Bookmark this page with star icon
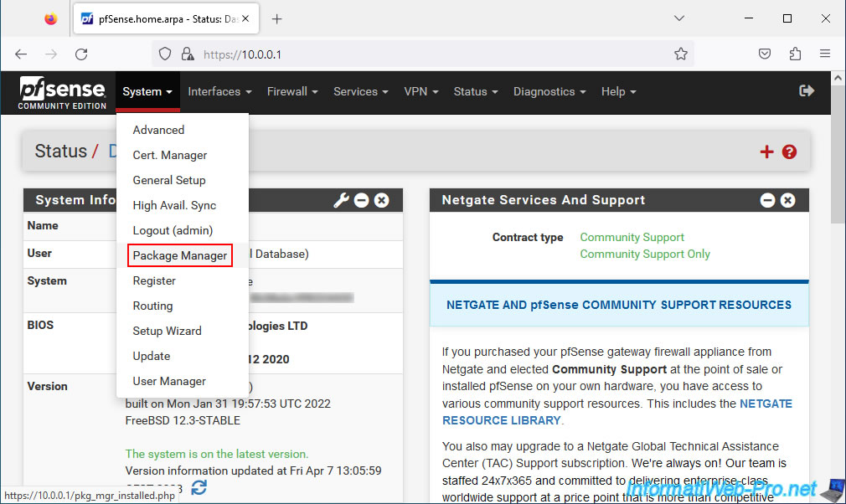The image size is (846, 504). [681, 54]
